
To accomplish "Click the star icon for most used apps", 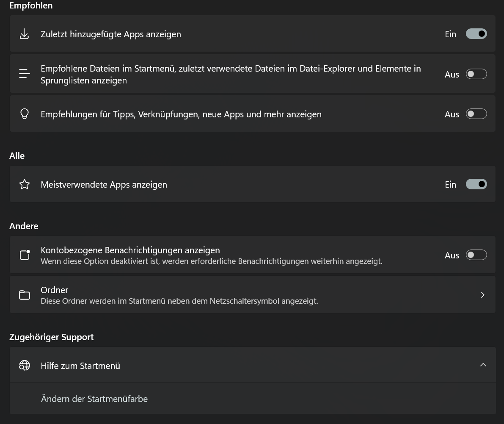I will 25,184.
